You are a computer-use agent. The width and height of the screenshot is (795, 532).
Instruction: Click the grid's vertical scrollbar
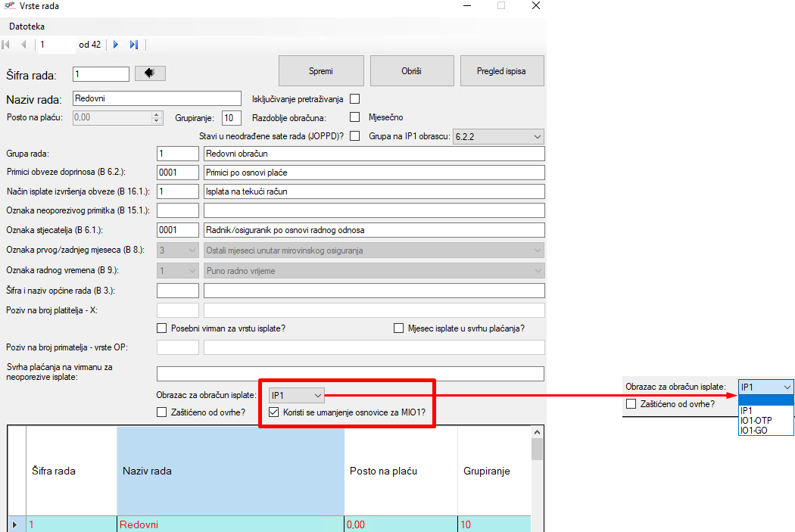(x=537, y=484)
